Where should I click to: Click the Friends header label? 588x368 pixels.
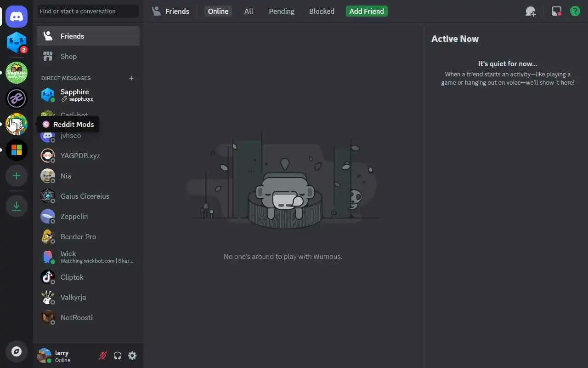tap(177, 11)
